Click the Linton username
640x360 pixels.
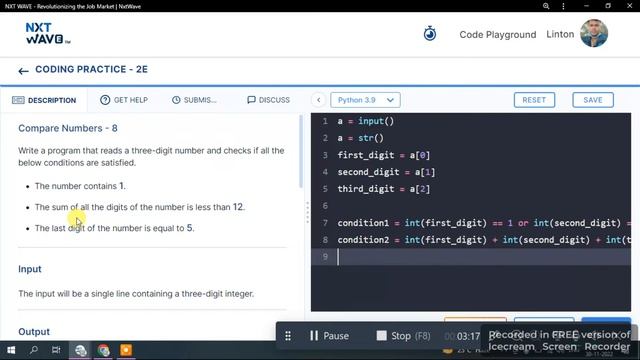click(560, 34)
